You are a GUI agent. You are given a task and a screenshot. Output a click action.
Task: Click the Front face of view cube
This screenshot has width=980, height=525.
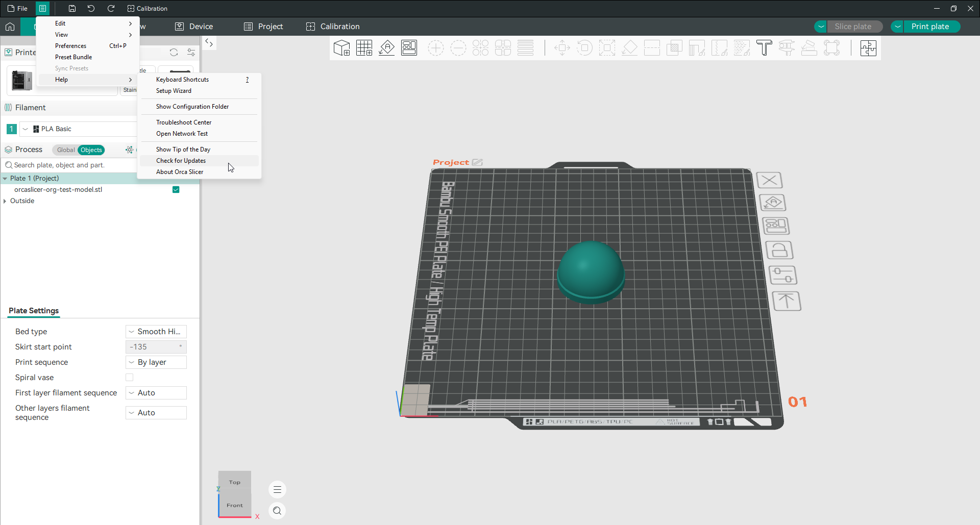point(235,505)
